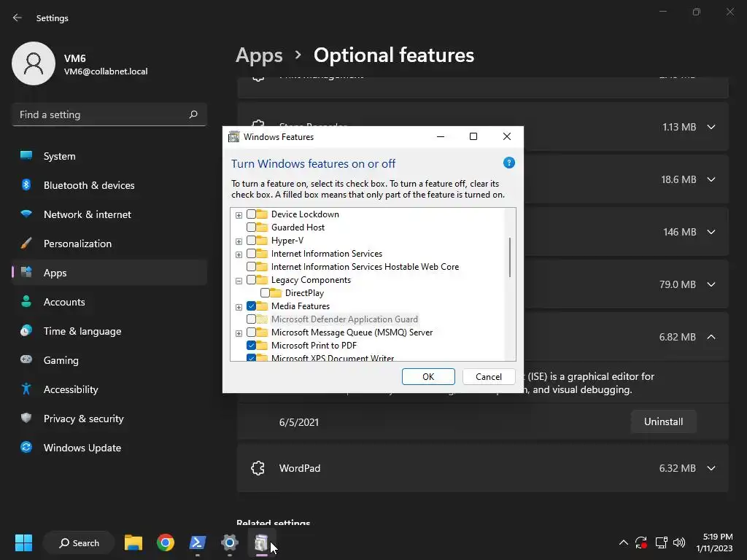This screenshot has width=747, height=560.
Task: Uncheck Microsoft Print to PDF checkbox
Action: 251,345
